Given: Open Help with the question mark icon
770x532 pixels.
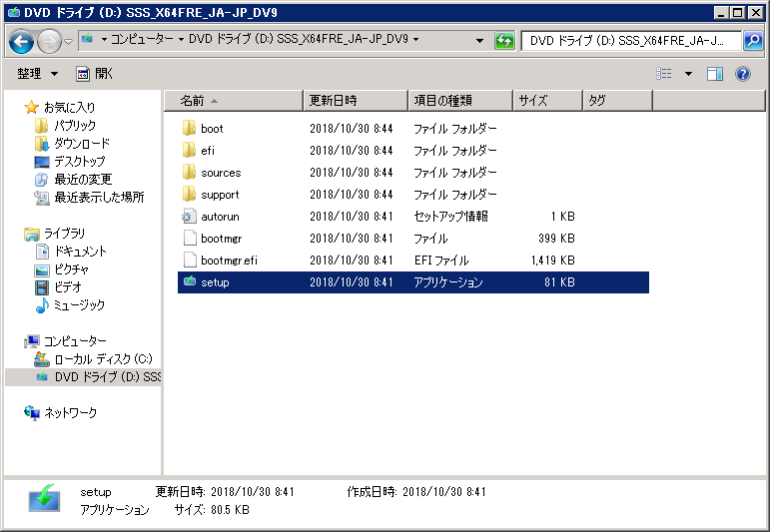Looking at the screenshot, I should (742, 74).
